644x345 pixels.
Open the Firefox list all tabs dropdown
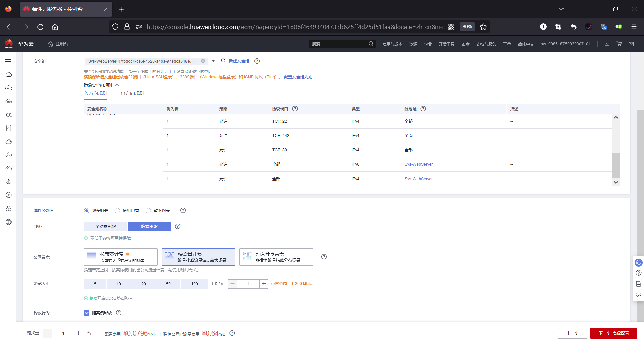click(x=561, y=9)
